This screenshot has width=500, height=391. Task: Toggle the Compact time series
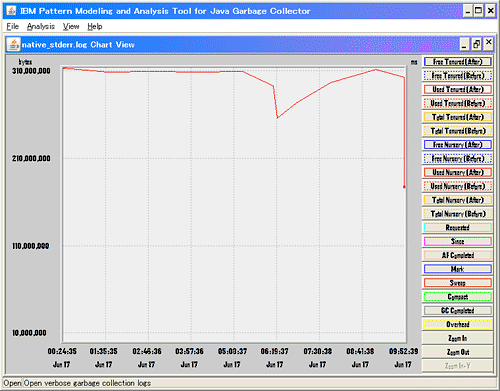pyautogui.click(x=458, y=296)
